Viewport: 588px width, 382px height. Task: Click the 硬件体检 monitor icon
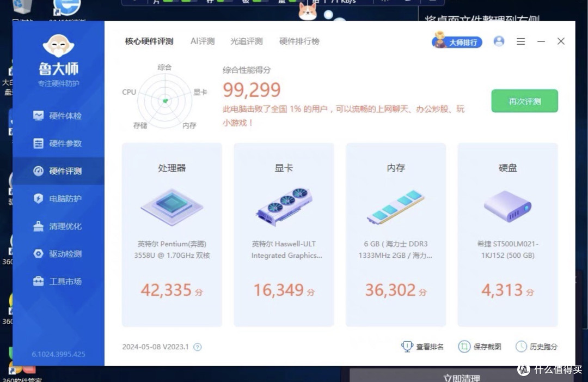click(x=38, y=116)
